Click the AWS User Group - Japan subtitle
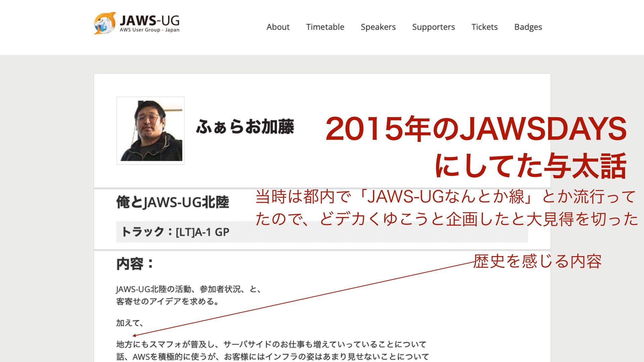 tap(150, 30)
